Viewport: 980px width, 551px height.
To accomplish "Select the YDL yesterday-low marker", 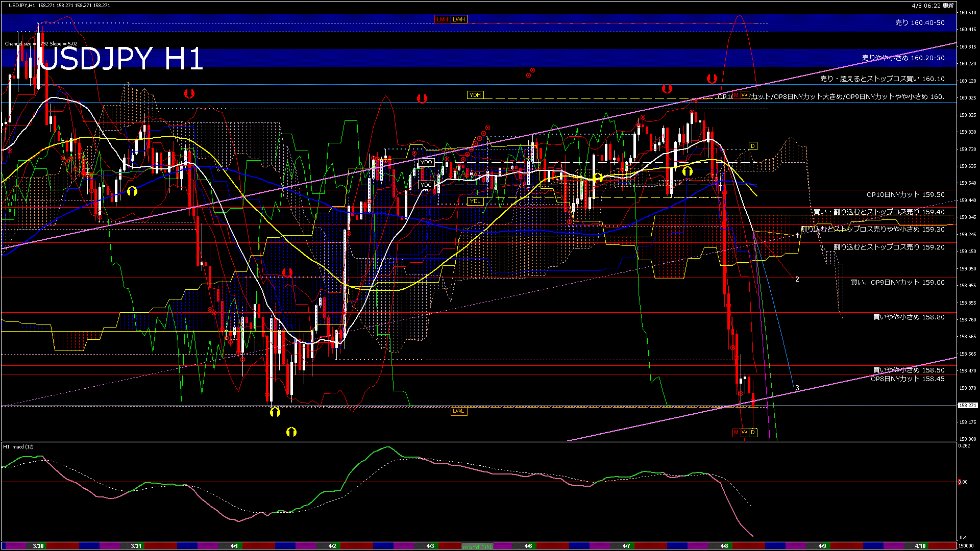I will point(475,201).
